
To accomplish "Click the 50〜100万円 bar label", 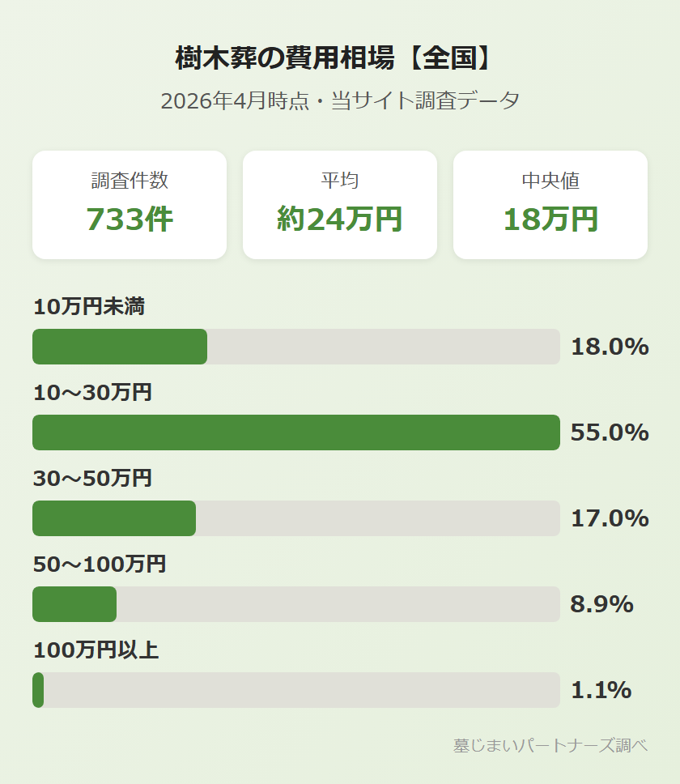I will [100, 565].
